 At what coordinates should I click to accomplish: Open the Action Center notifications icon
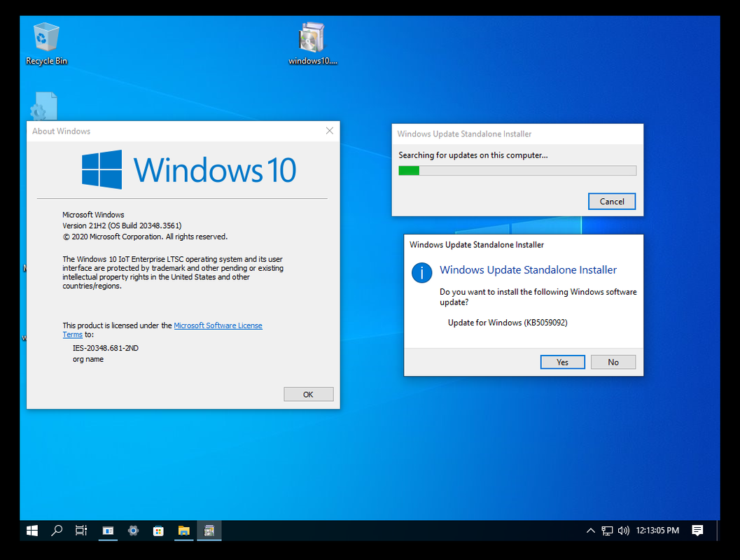tap(697, 531)
